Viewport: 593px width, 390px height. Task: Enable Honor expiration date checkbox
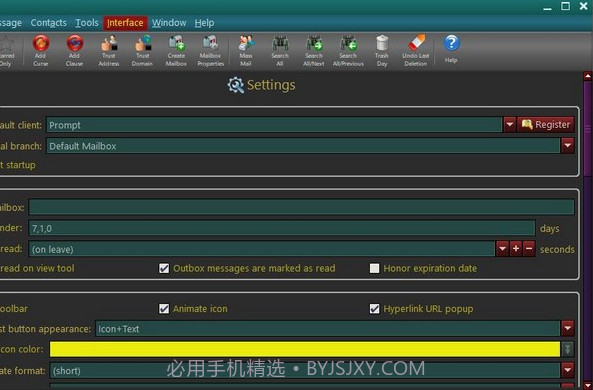(374, 268)
